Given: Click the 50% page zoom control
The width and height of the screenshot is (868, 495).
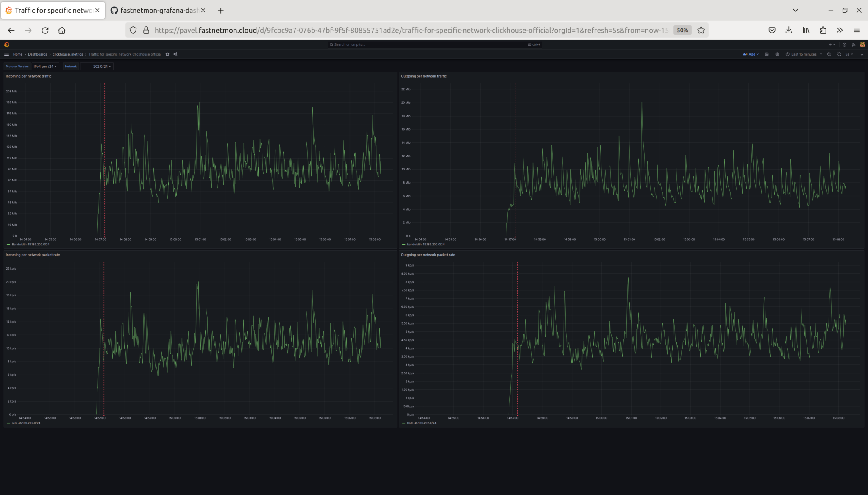Looking at the screenshot, I should point(682,30).
